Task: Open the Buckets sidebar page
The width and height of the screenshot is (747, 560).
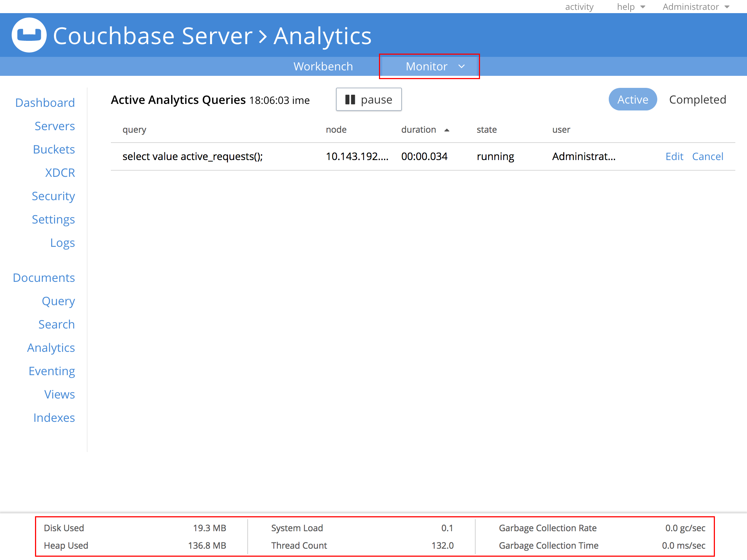Action: click(54, 149)
